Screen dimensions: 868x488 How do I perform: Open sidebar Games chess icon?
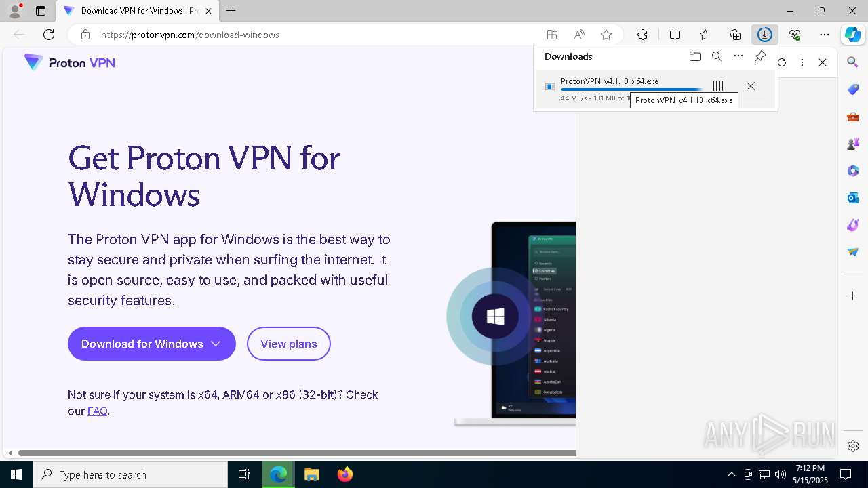coord(853,144)
